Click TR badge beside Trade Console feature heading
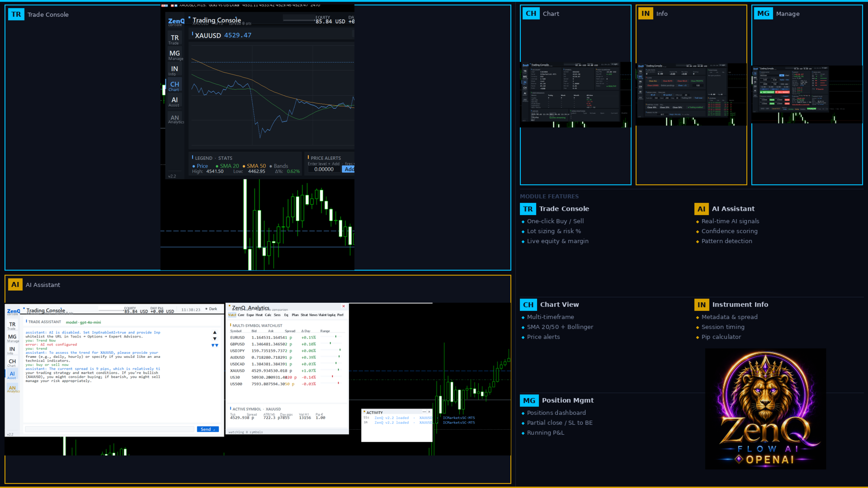The width and height of the screenshot is (868, 488). click(528, 209)
